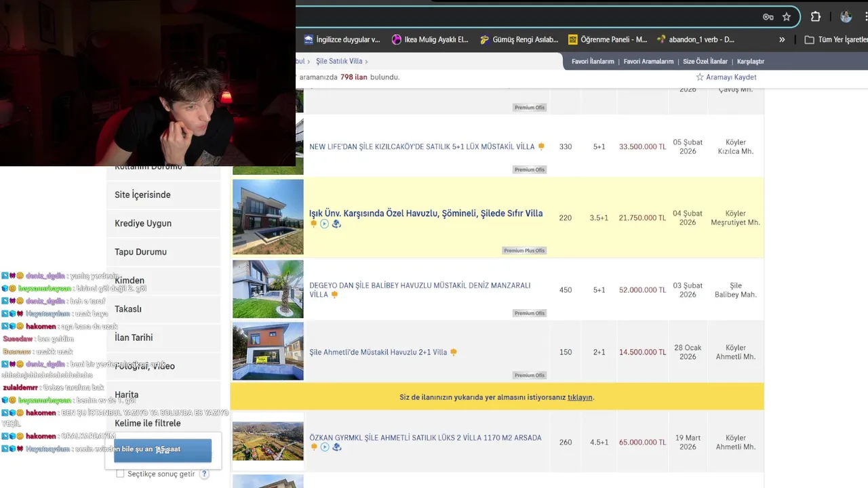Click the price 14.500.000 TL
This screenshot has height=488, width=868.
pyautogui.click(x=642, y=352)
